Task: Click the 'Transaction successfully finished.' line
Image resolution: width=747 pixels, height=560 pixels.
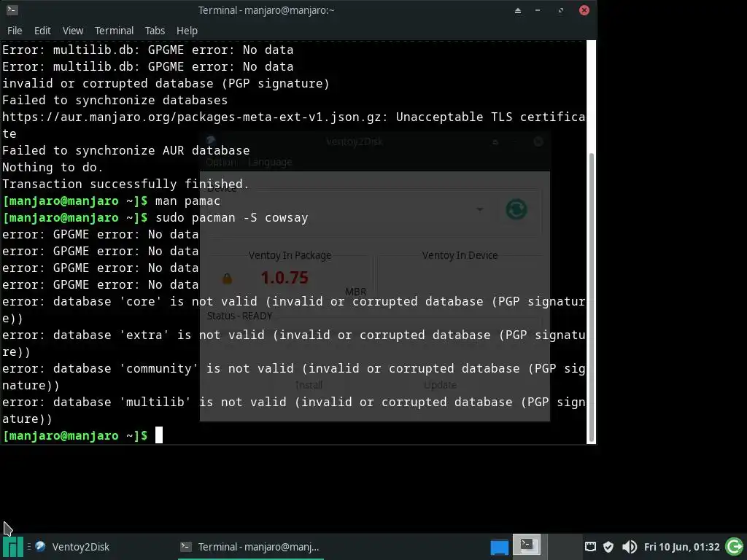Action: 125,184
